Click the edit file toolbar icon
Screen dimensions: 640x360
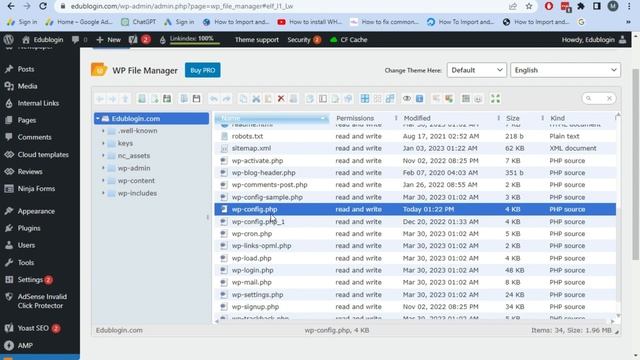[335, 99]
